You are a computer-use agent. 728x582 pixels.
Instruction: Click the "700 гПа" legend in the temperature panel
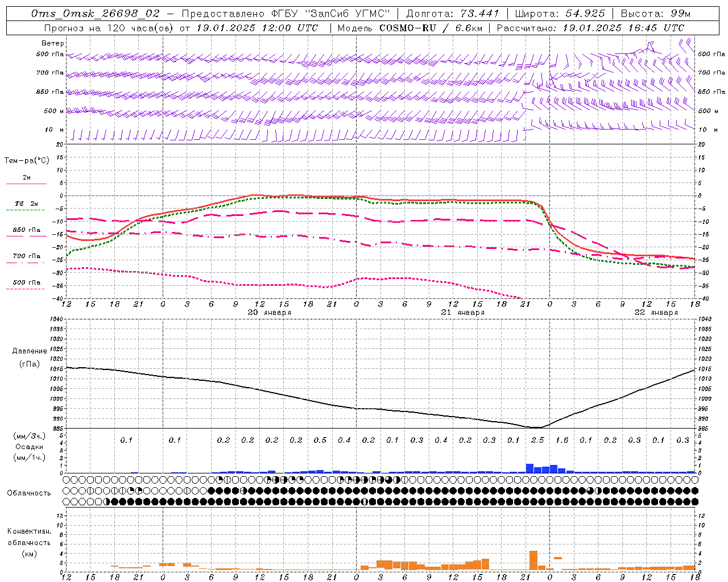27,256
